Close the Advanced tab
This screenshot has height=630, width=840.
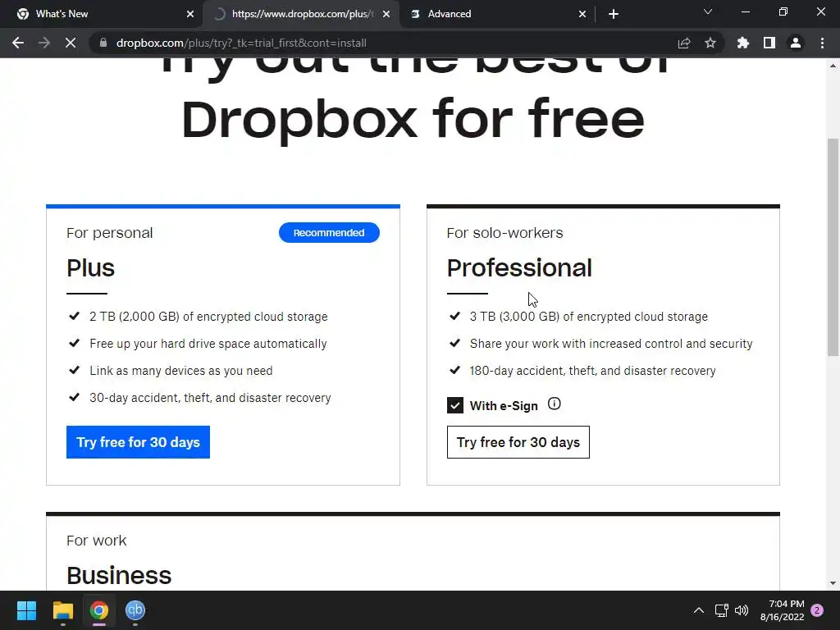[x=582, y=14]
